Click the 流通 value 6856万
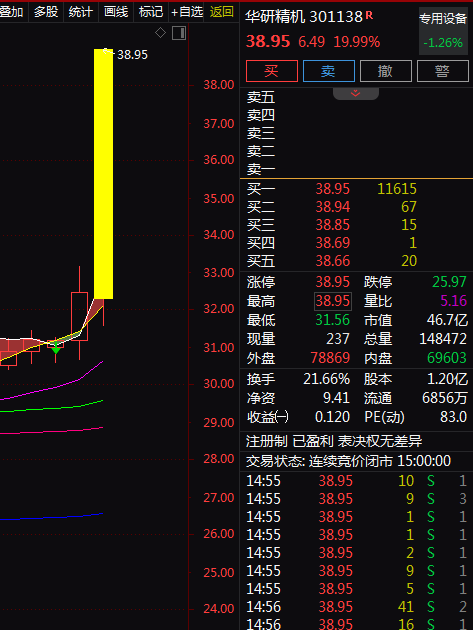 coord(444,398)
